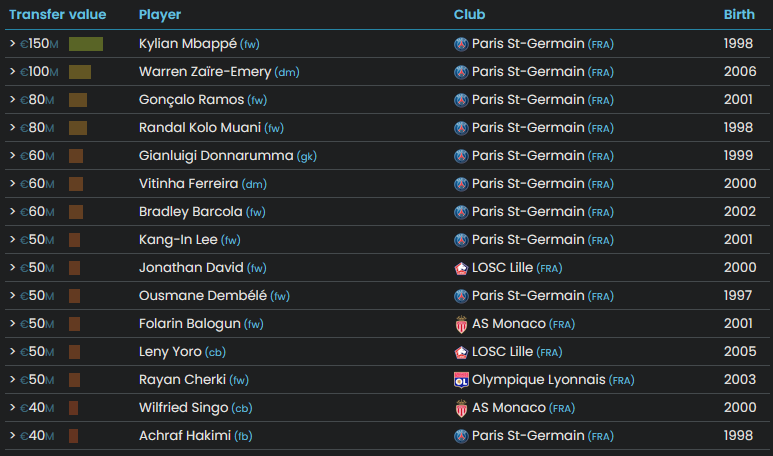Click the green value bar for Mbappé
Viewport: 773px width, 456px height.
coord(86,44)
